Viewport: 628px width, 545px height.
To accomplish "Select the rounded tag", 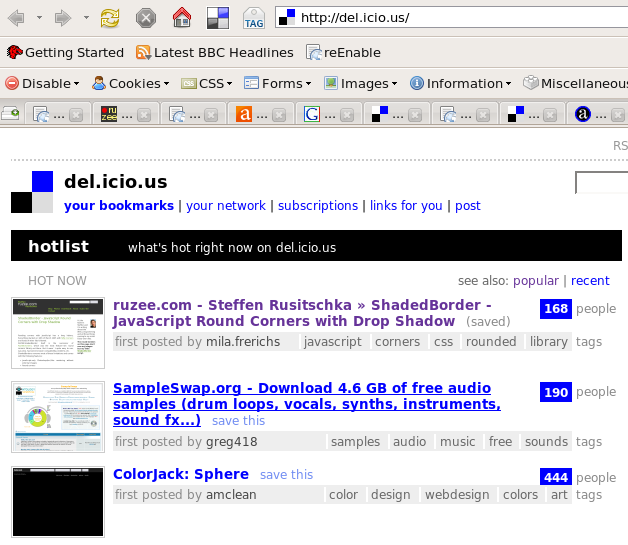I will click(x=491, y=342).
